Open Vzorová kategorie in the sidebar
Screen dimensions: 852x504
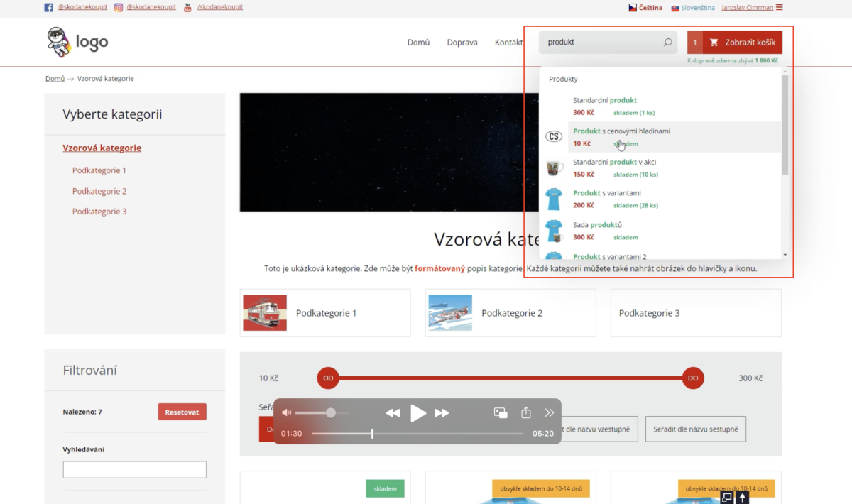point(102,148)
